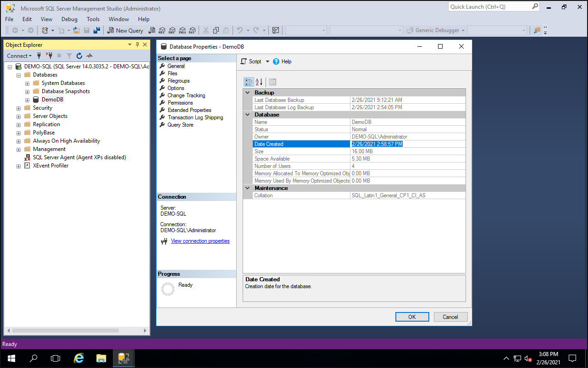
Task: Click the Open File folder icon
Action: (77, 30)
